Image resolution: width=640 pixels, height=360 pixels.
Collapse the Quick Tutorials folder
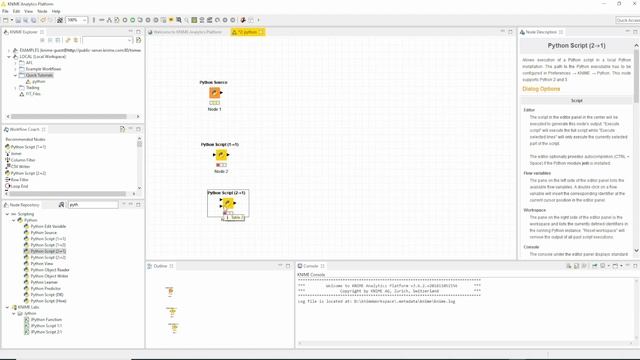pos(16,75)
